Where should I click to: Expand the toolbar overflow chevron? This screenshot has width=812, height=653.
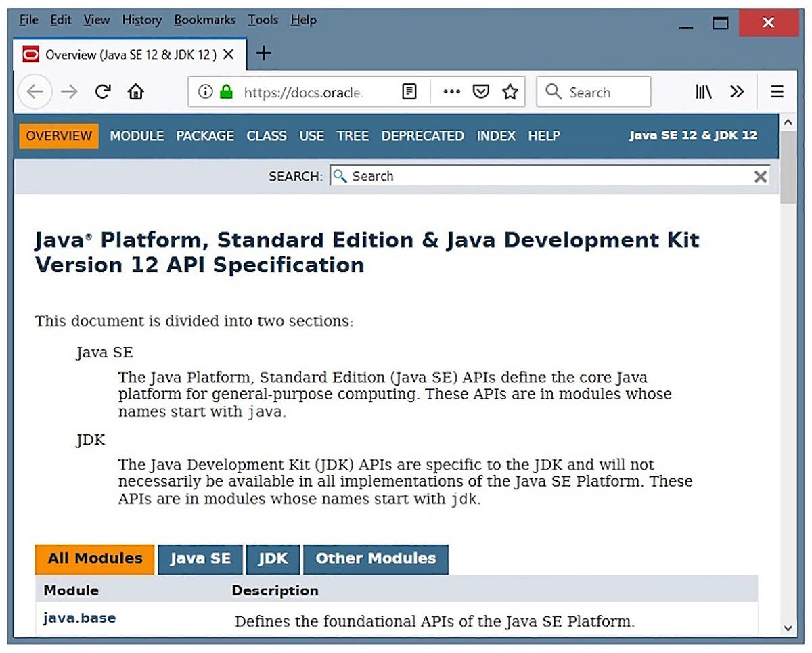tap(737, 92)
